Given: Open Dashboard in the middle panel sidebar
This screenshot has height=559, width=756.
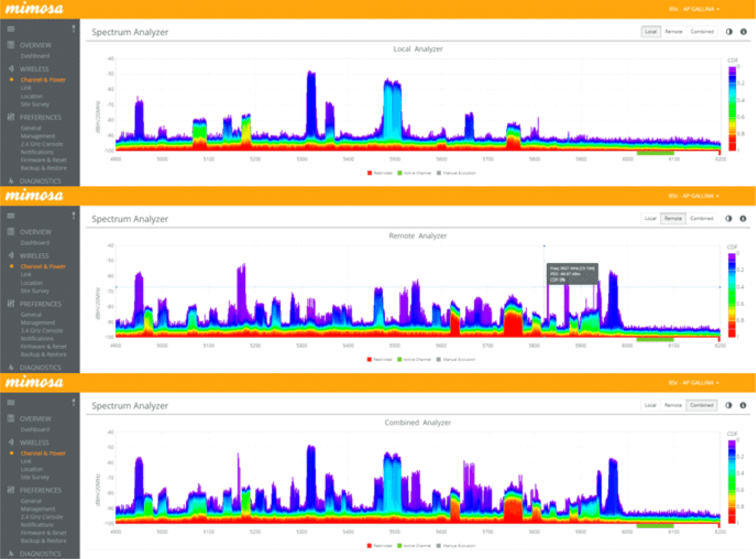Looking at the screenshot, I should [x=34, y=243].
